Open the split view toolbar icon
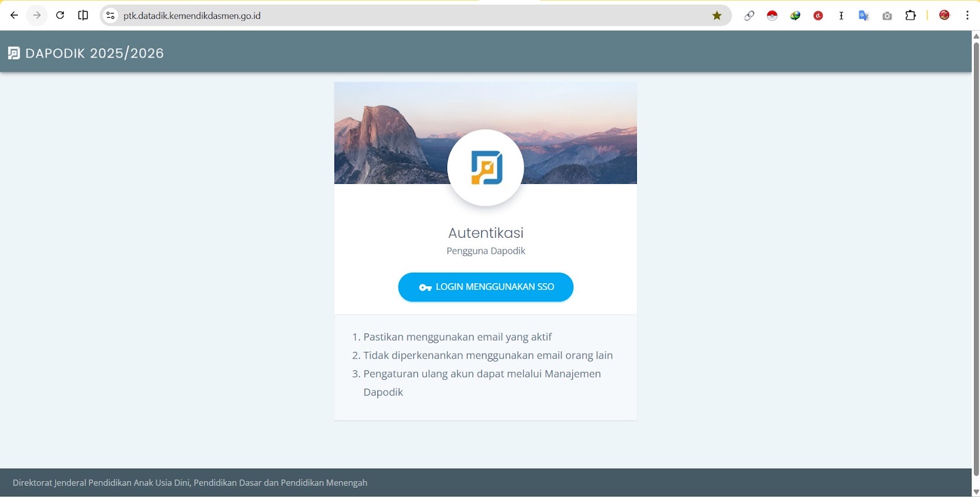Image resolution: width=980 pixels, height=497 pixels. [x=83, y=15]
